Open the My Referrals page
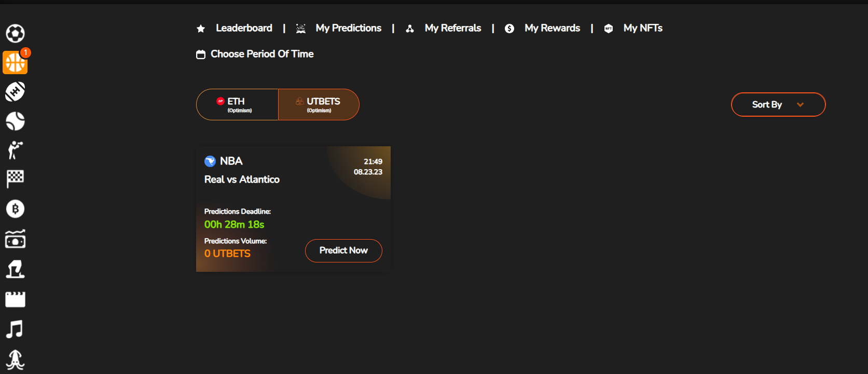 point(452,28)
